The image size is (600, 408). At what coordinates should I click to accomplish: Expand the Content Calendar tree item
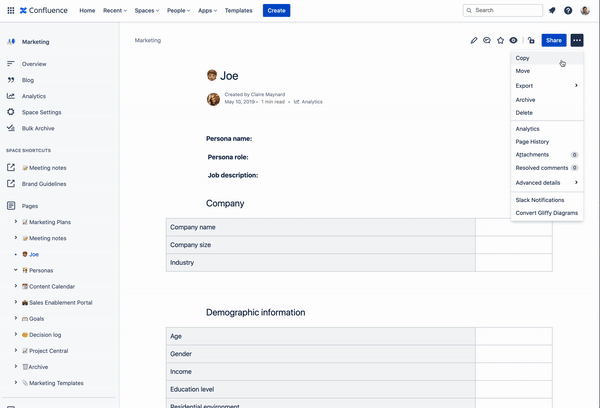[x=16, y=286]
